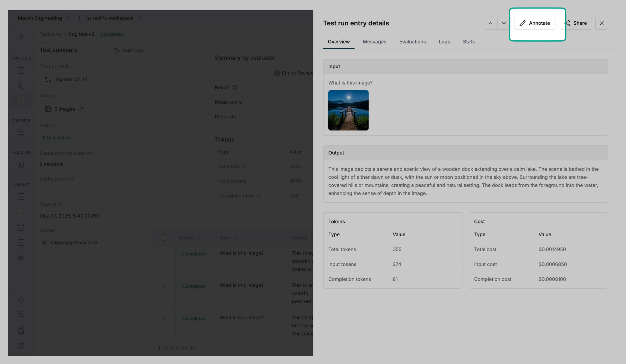Click the lightning bolt sidebar icon
This screenshot has width=626, height=364.
[21, 300]
